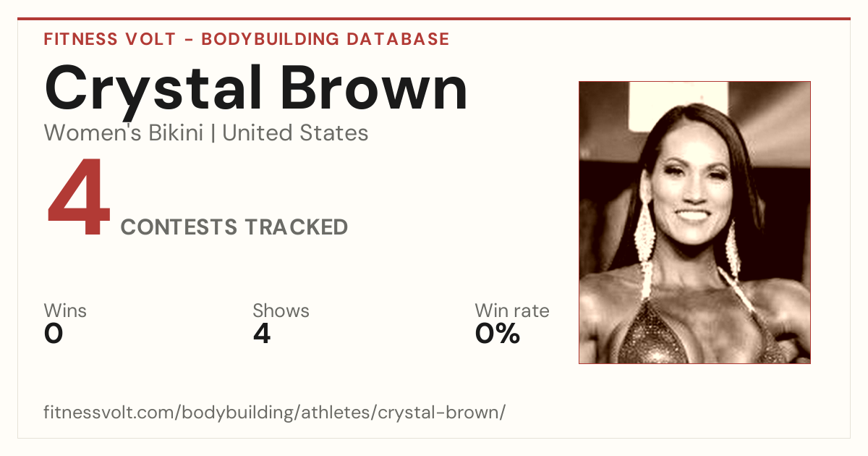Click the Shows value 4
Image resolution: width=868 pixels, height=456 pixels.
(x=262, y=334)
